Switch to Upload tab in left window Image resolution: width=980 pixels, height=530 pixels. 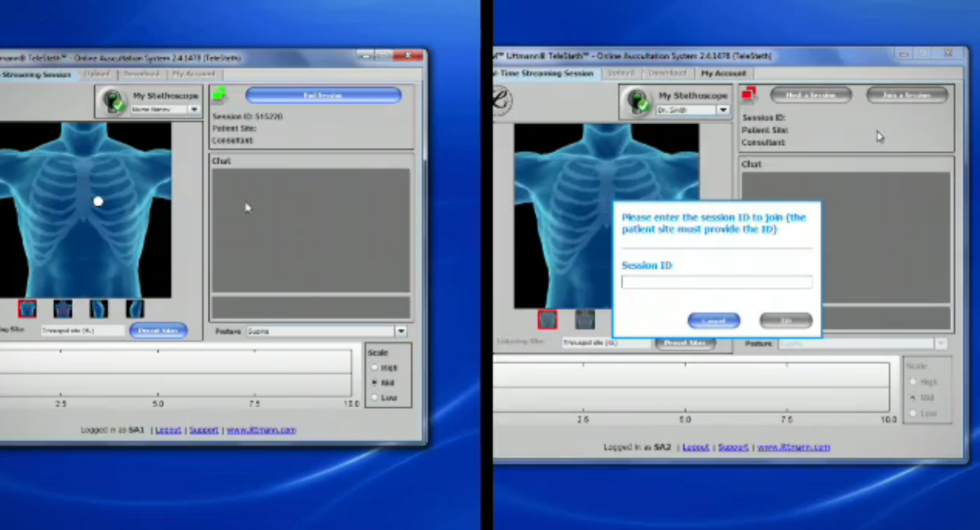click(x=97, y=74)
